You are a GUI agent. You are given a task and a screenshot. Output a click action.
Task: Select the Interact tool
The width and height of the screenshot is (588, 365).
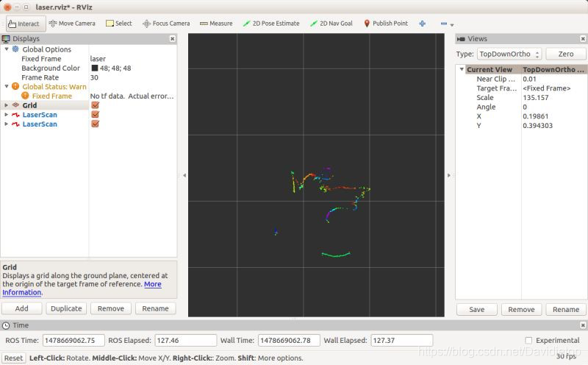point(26,24)
